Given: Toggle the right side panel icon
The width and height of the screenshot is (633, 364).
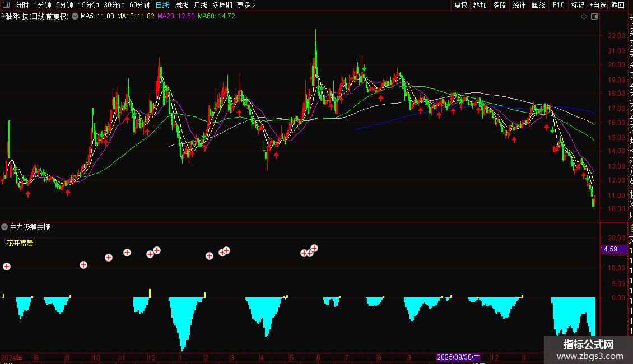Looking at the screenshot, I should point(594,17).
